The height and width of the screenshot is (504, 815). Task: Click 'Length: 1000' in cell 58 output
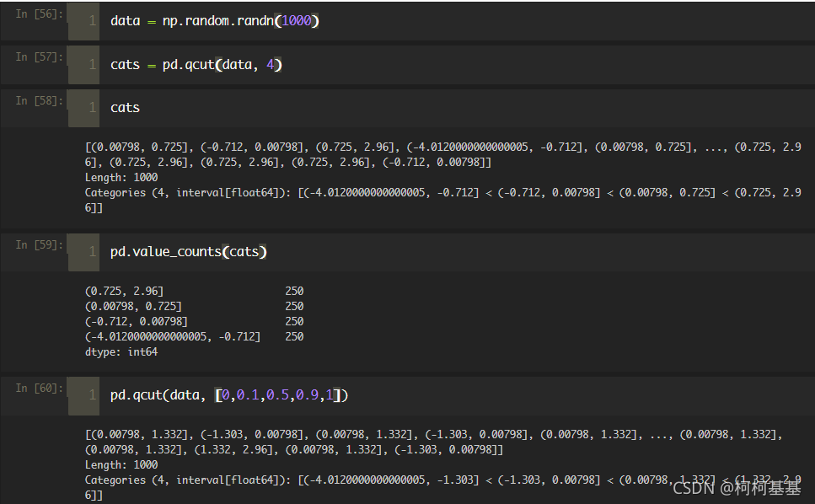[121, 178]
